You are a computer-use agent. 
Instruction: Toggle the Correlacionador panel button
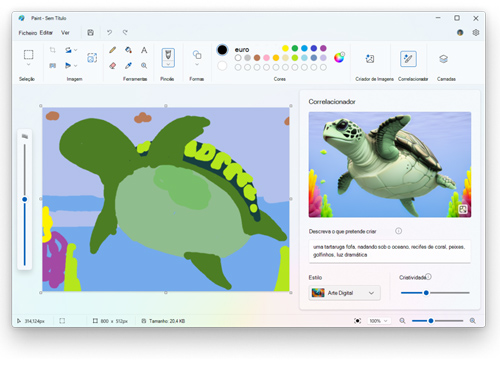point(408,59)
